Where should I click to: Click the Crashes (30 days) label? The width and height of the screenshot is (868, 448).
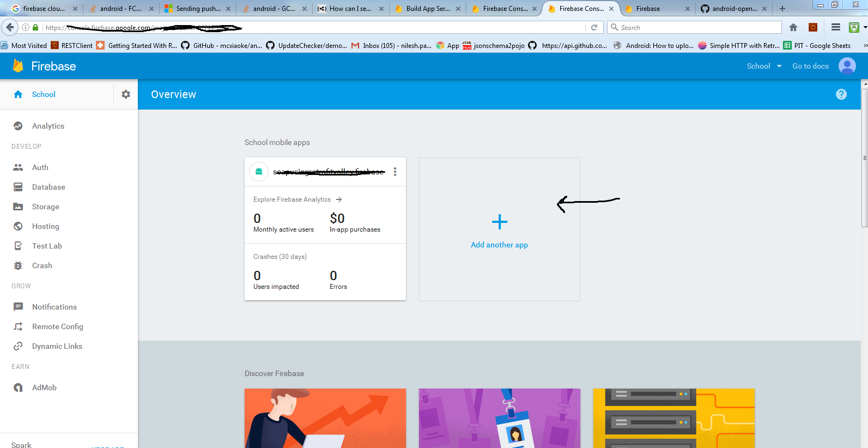click(x=280, y=257)
